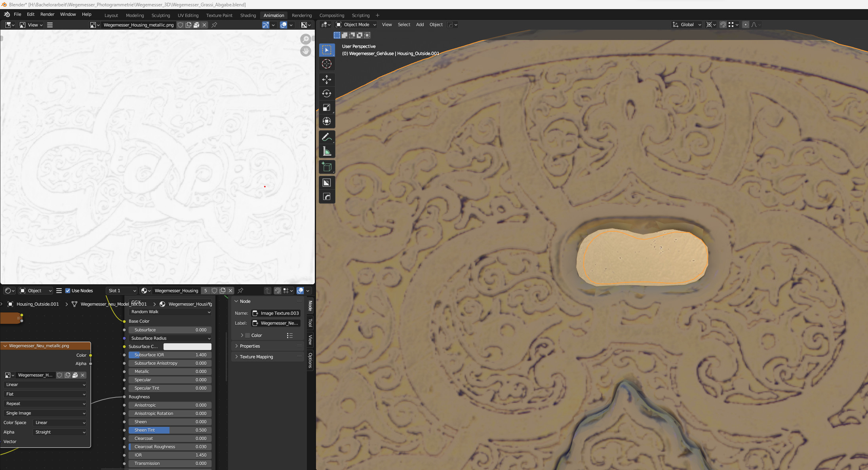Open hamburger menu in image editor header
868x470 pixels.
click(50, 25)
